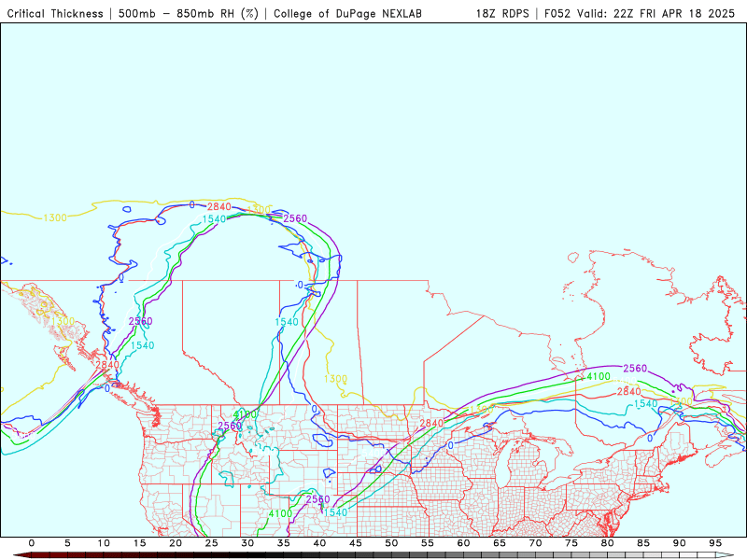Select the 40 tick label on RH scale

(x=319, y=543)
